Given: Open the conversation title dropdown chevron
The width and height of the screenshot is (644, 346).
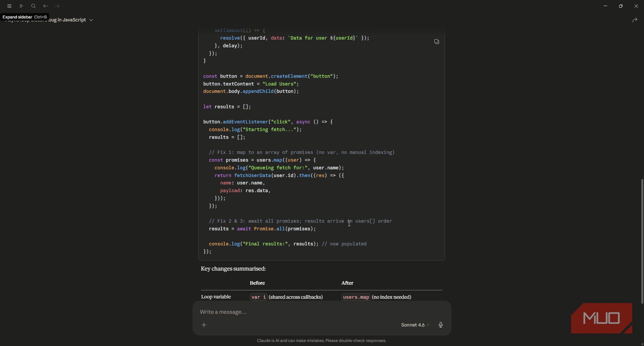Looking at the screenshot, I should tap(91, 20).
